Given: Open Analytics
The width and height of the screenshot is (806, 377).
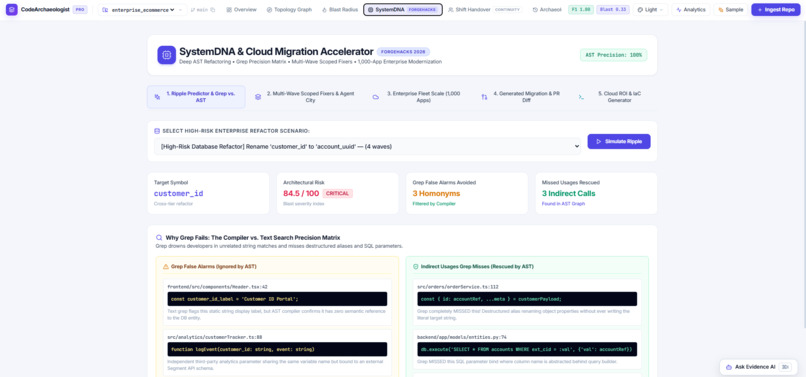Looking at the screenshot, I should [x=691, y=10].
